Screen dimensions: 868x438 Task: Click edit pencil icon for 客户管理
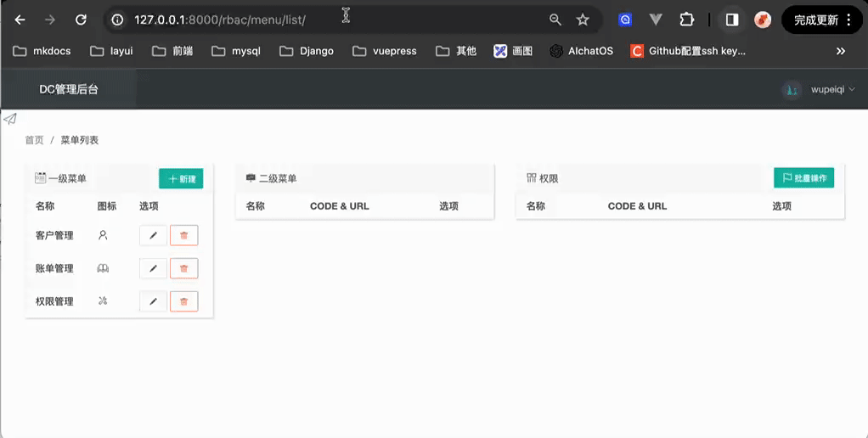click(153, 235)
